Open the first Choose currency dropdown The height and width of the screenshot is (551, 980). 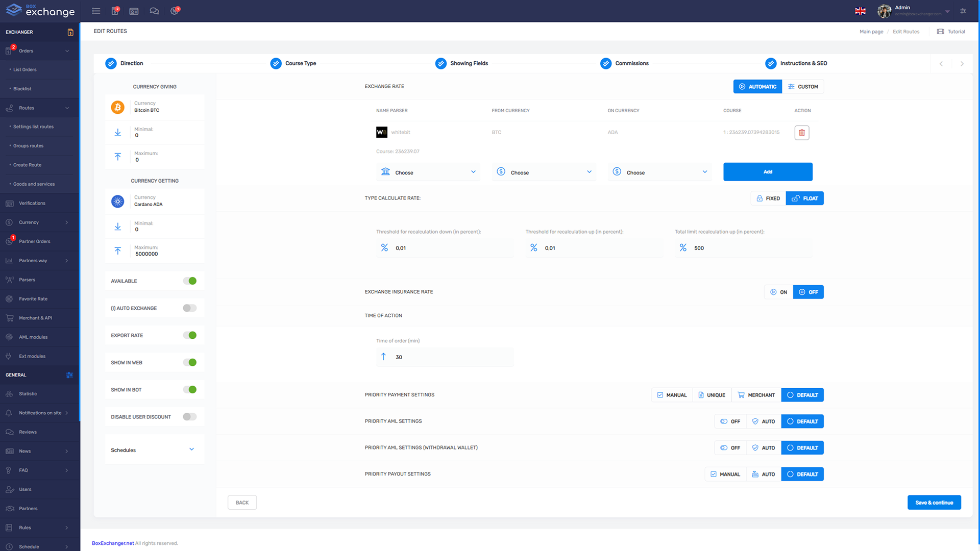(x=428, y=172)
